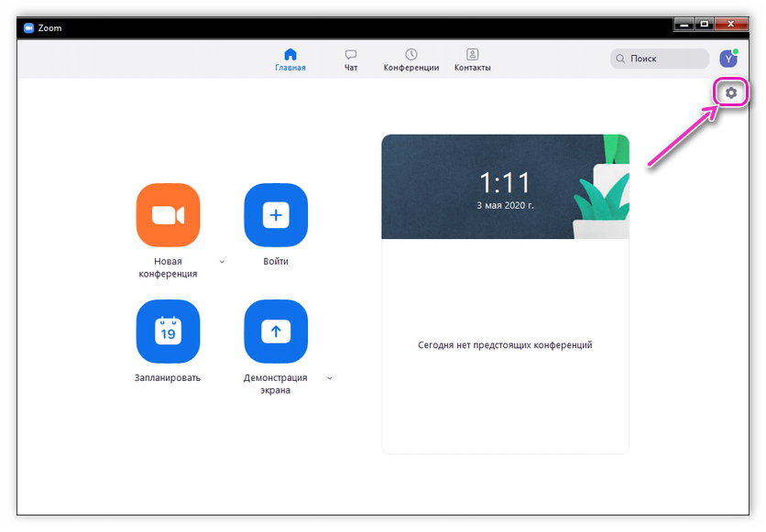Open the Schedule calendar icon
Screen dimensions: 766x532
(168, 331)
